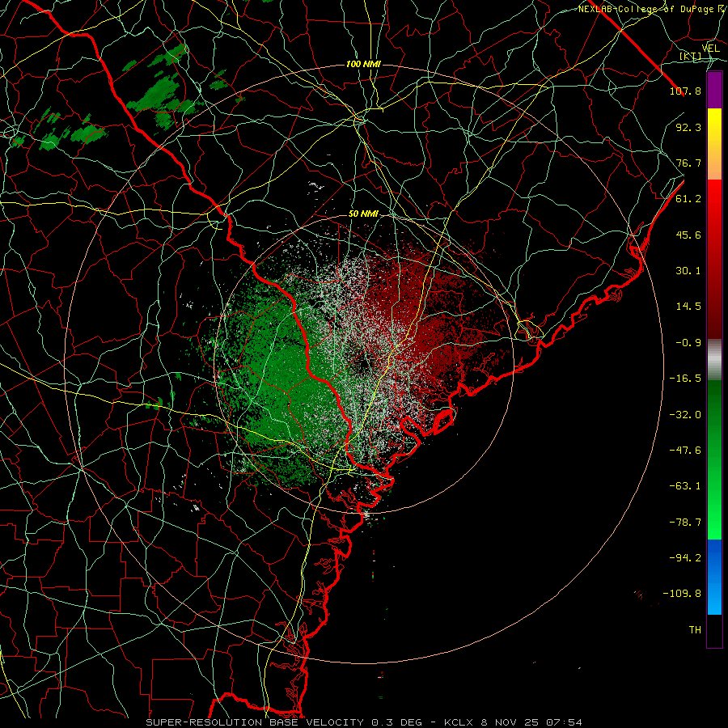
Task: Click the 14.5 velocity scale value
Action: click(688, 307)
